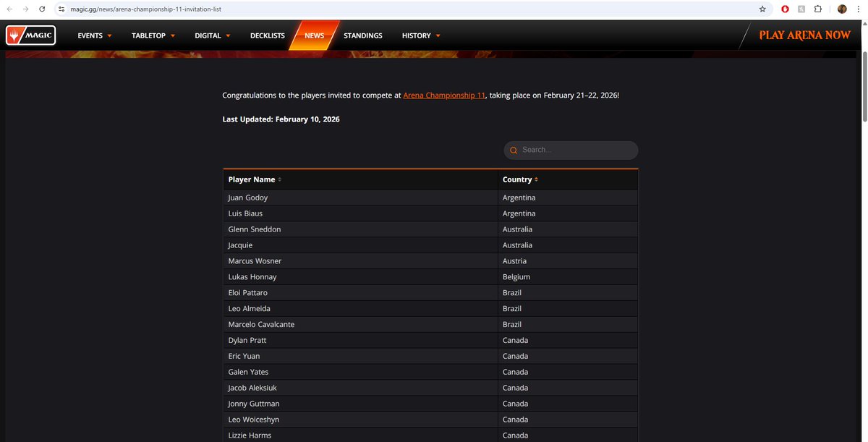Select the Eloi Pattaro cell
The image size is (868, 442).
360,293
